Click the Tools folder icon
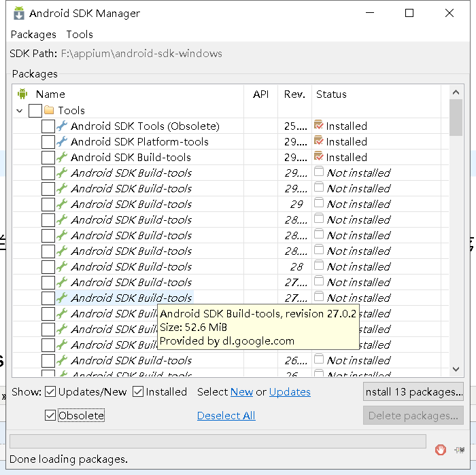476x475 pixels. pos(49,110)
